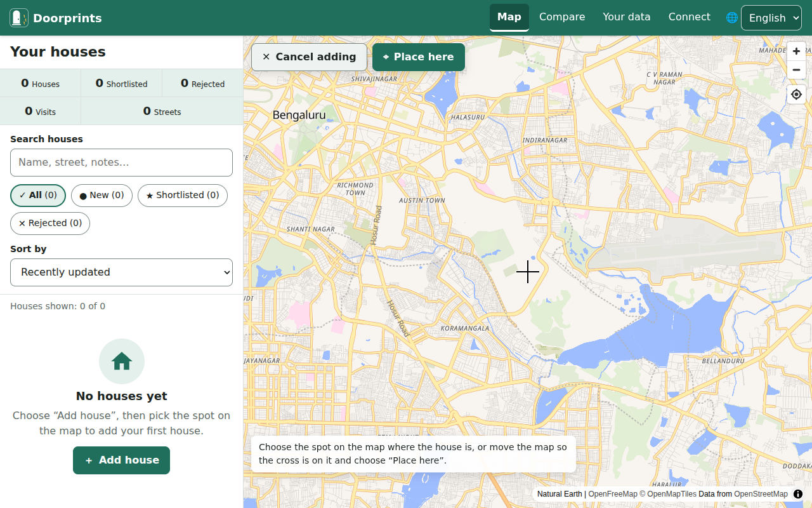Click the Add house button
812x508 pixels.
(122, 460)
